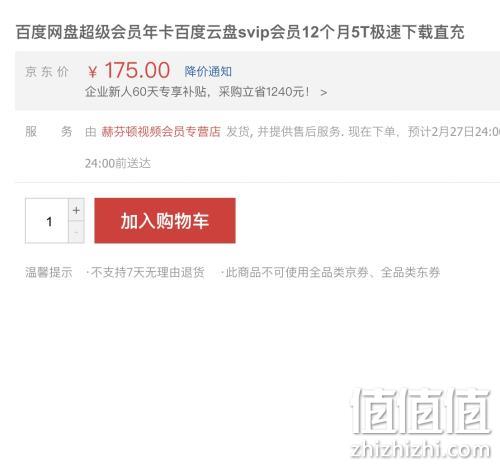
Task: Click the 服务 label
Action: (x=49, y=132)
